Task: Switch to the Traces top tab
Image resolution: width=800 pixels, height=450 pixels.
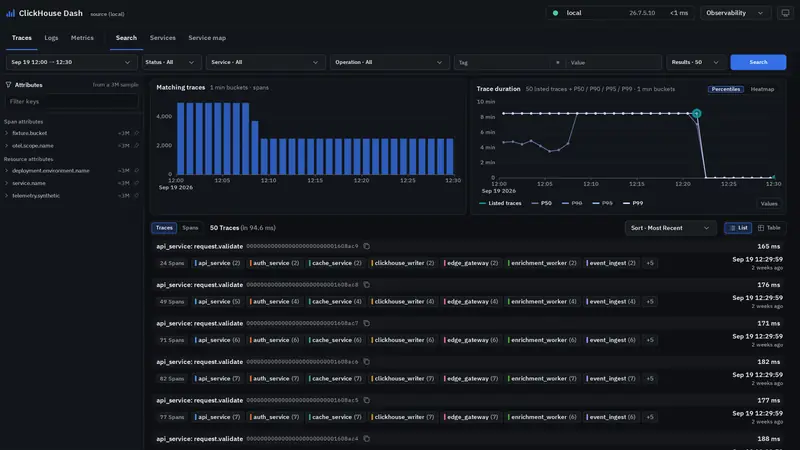Action: point(21,38)
